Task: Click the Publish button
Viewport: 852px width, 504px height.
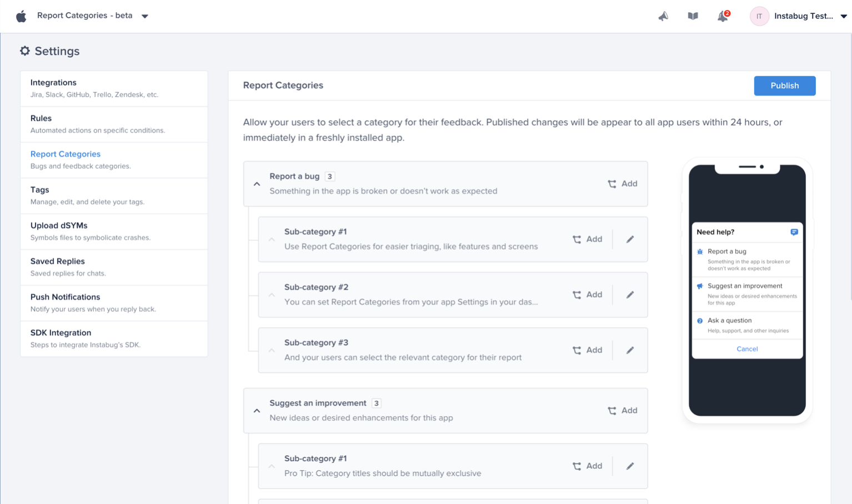Action: point(784,85)
